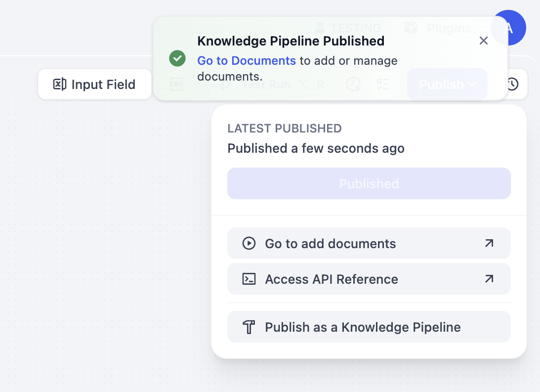Dismiss the Knowledge Pipeline Published notification
This screenshot has height=392, width=540.
pyautogui.click(x=484, y=41)
